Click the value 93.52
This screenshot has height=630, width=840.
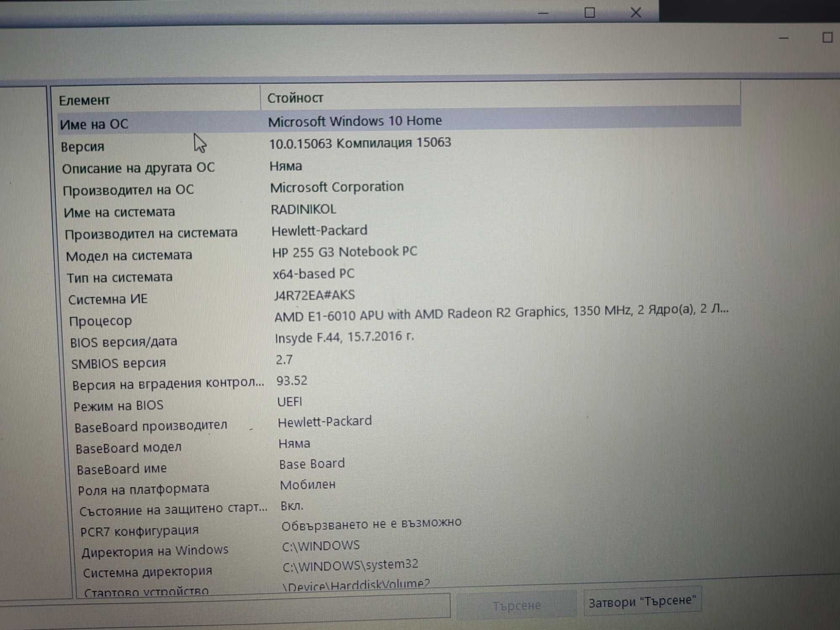point(292,381)
